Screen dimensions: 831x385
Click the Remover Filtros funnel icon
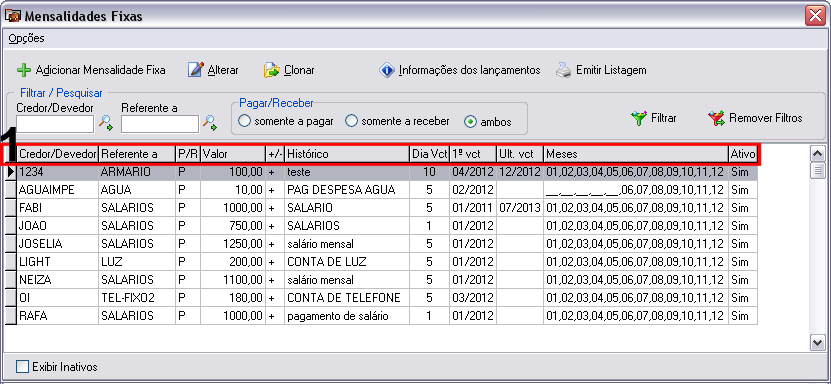pos(716,118)
